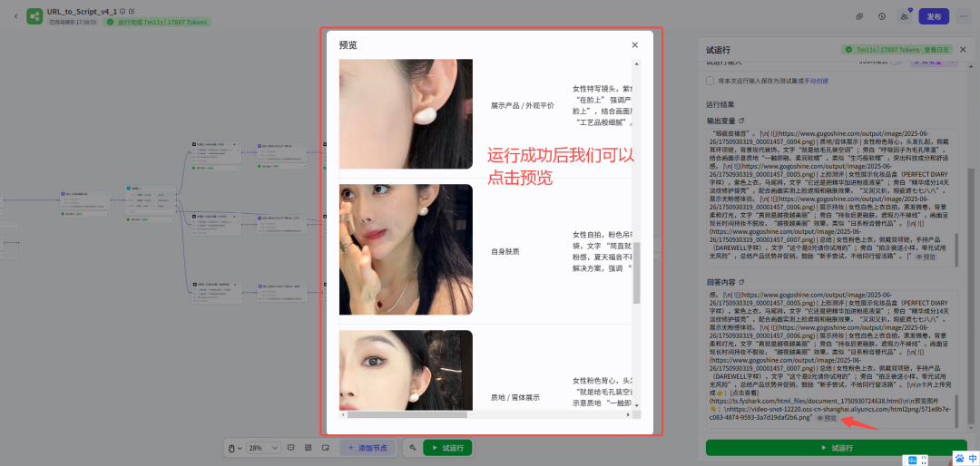Click the vertical scrollbar of the preview dialog
The width and height of the screenshot is (980, 466).
[x=637, y=272]
